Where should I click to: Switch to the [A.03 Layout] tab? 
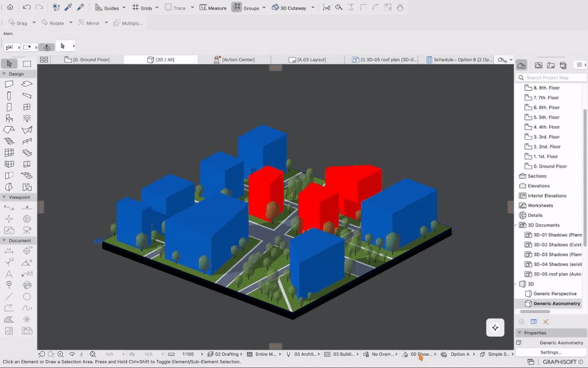(x=307, y=60)
